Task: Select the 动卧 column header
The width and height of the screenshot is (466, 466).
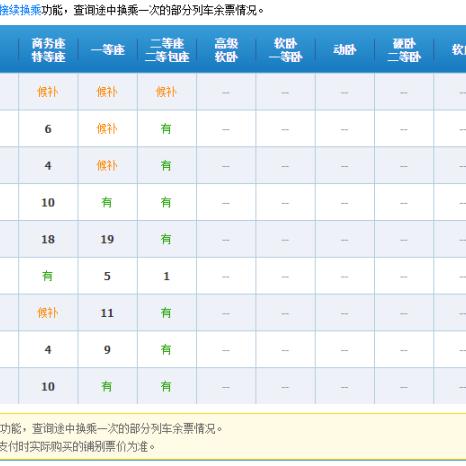Action: click(x=345, y=50)
